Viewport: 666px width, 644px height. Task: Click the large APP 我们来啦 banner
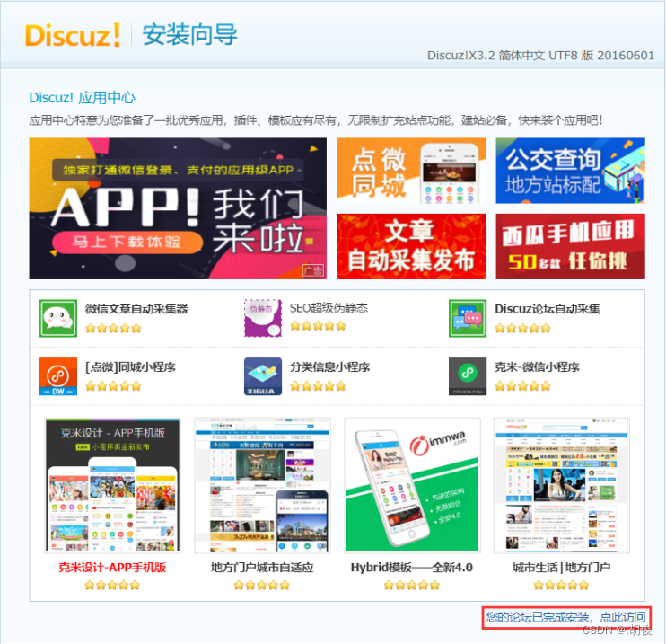click(x=178, y=208)
